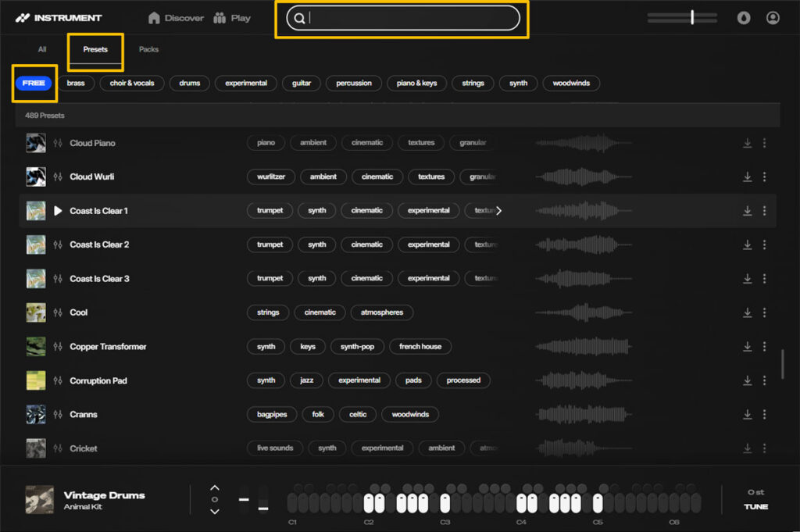This screenshot has height=532, width=800.
Task: Click the instrument icon beside Copper Transformer
Action: click(x=58, y=347)
